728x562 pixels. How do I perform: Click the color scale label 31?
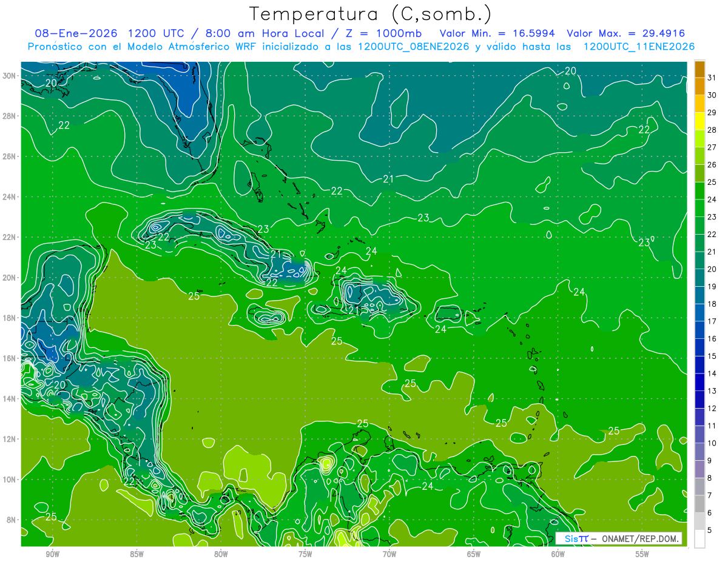tap(712, 78)
